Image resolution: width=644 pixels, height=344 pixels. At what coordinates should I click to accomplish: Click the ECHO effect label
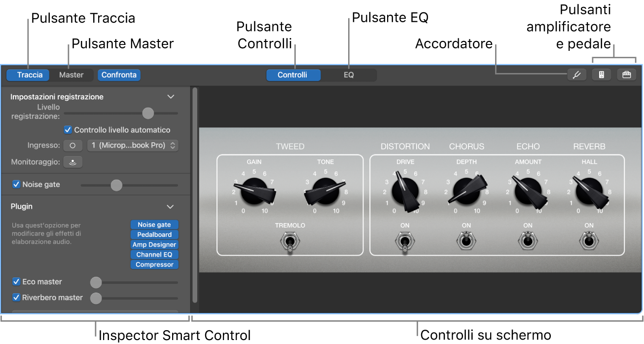point(528,147)
